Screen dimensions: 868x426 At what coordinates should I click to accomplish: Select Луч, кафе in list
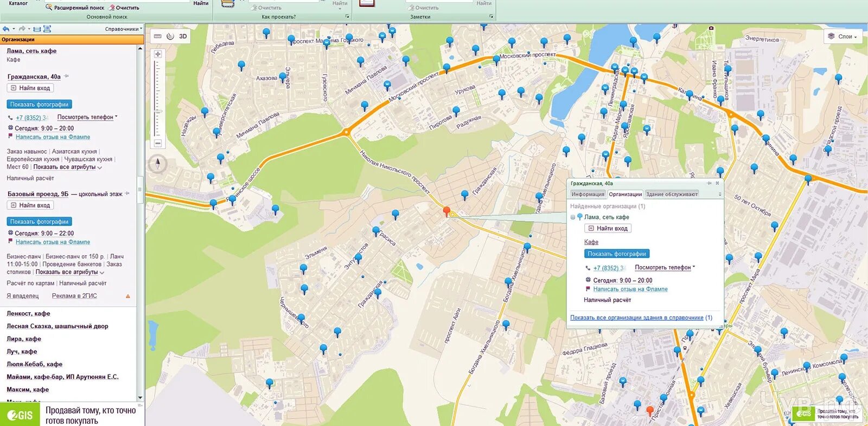pos(22,352)
